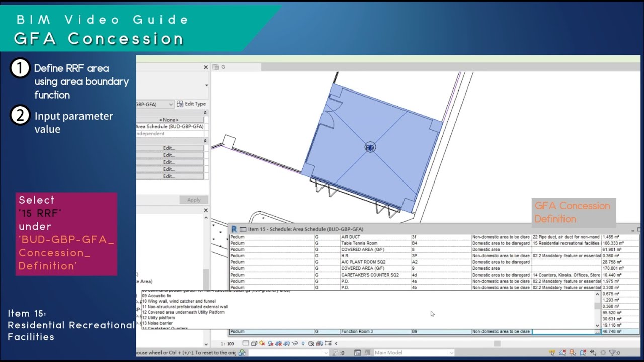Toggle Select Underlay Elements icon
This screenshot has width=644, height=362.
point(562,353)
